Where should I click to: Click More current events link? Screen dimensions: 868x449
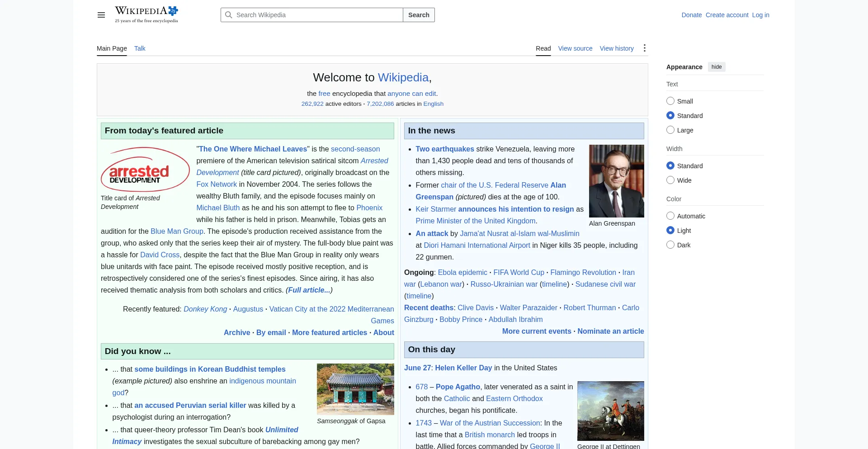[537, 331]
